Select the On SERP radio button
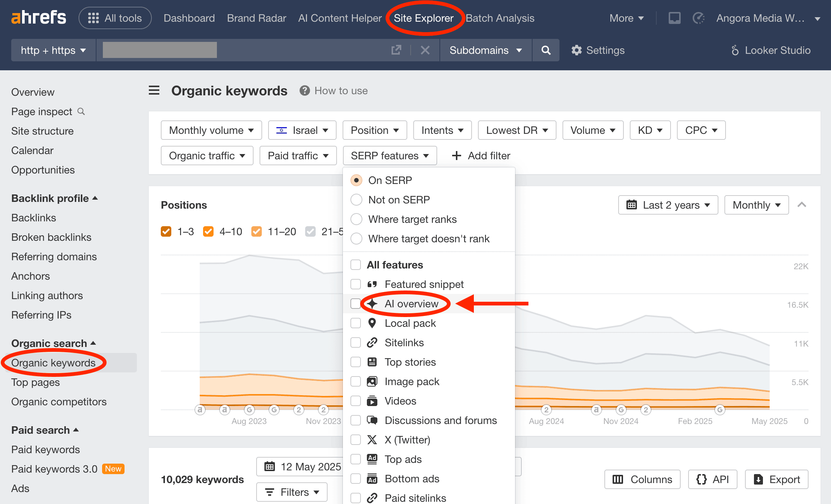Screen dimensions: 831x504 click(x=356, y=180)
